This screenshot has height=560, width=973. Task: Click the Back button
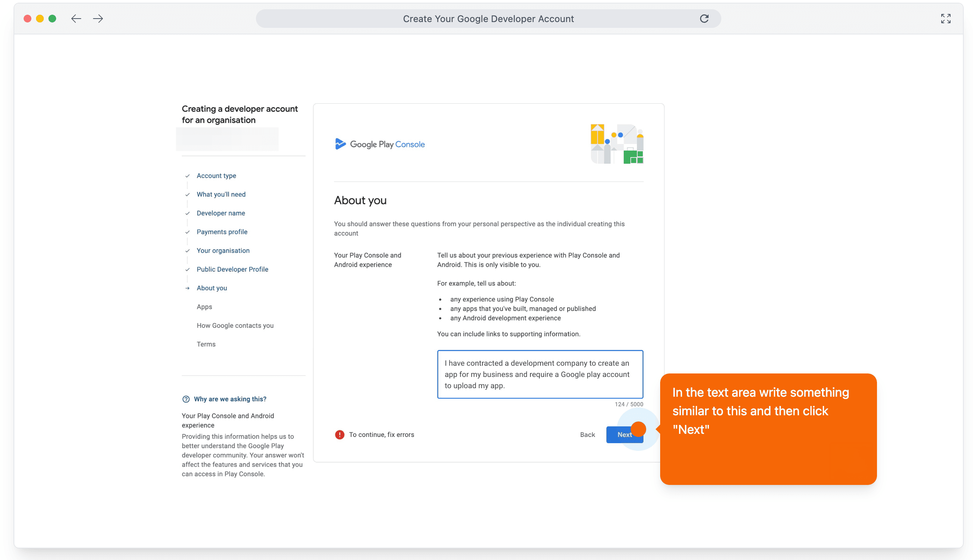587,435
